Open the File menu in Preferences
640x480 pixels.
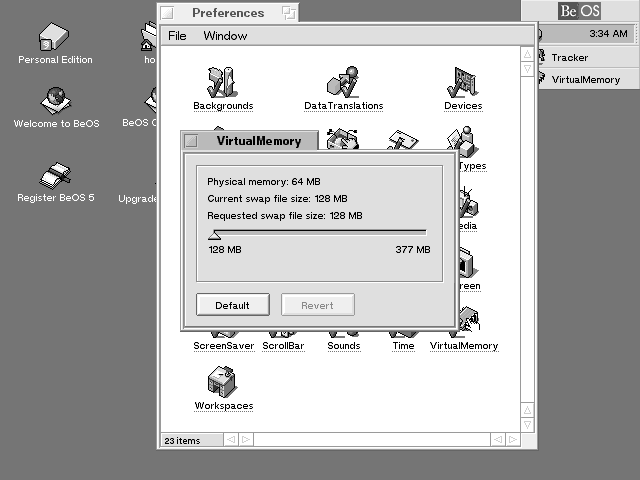point(177,36)
